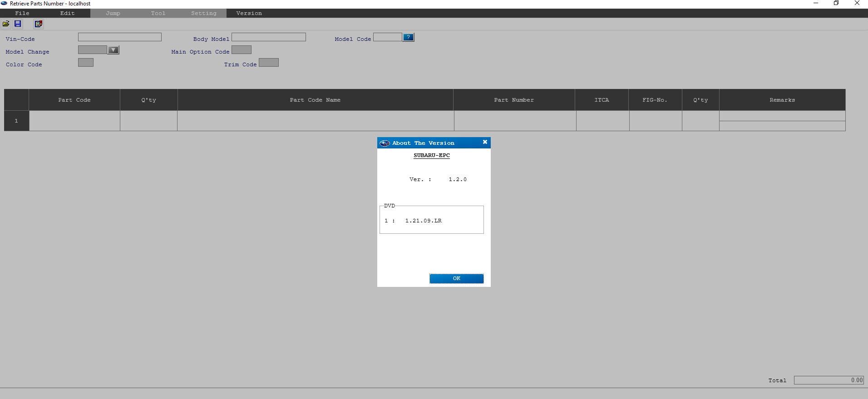The image size is (868, 399).
Task: Click the Part Number cell in row 1
Action: (x=515, y=121)
